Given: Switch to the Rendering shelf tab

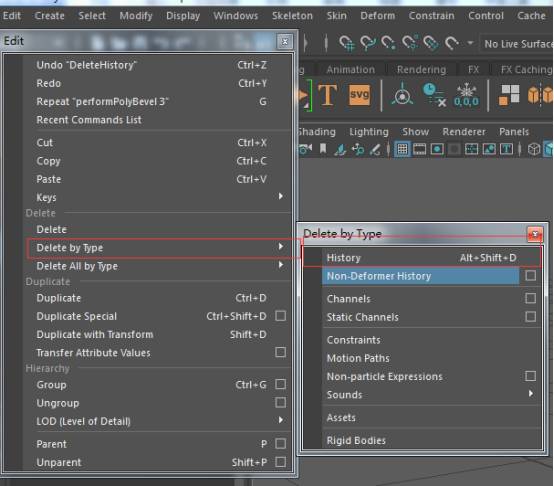Looking at the screenshot, I should 421,70.
